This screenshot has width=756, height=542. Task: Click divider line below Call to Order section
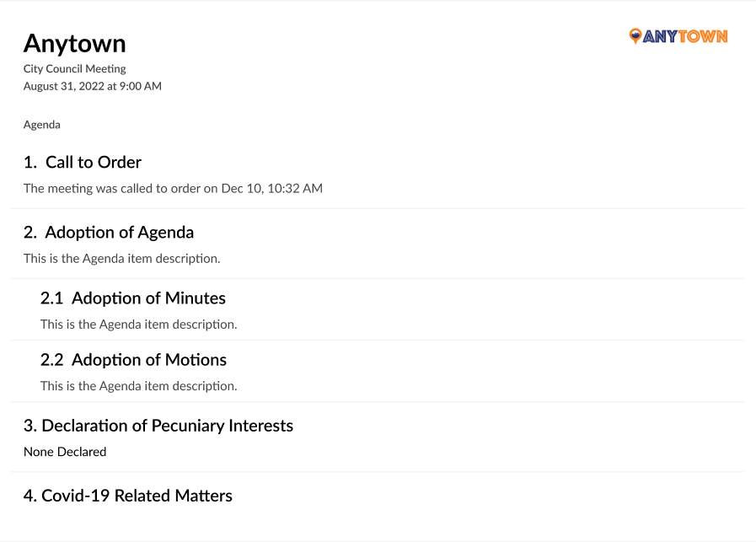pyautogui.click(x=378, y=208)
